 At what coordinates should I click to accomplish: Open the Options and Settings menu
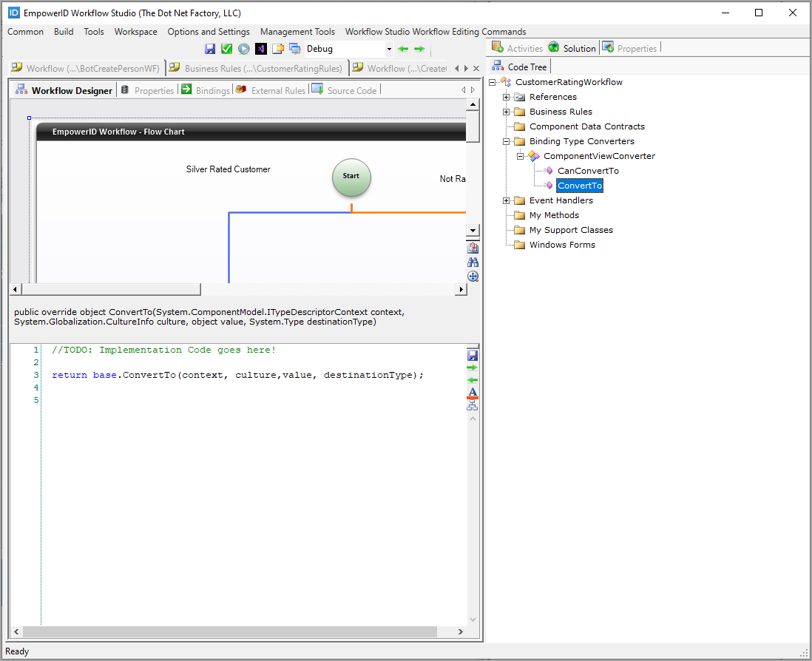point(209,32)
